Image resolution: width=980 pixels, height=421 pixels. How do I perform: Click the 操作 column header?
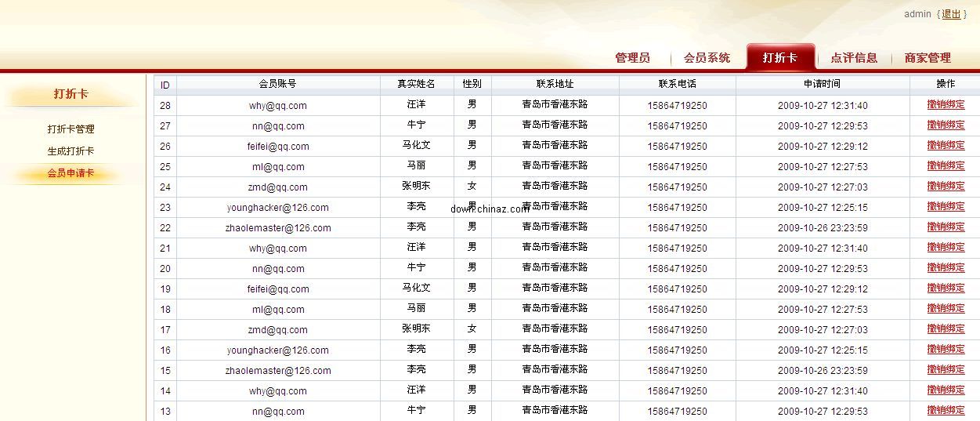click(946, 84)
